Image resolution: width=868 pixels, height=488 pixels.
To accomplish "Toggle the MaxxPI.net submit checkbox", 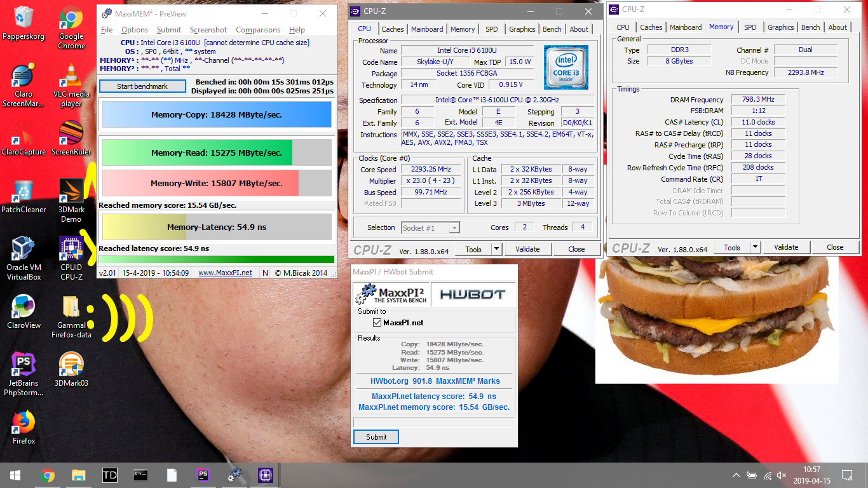I will click(x=377, y=323).
